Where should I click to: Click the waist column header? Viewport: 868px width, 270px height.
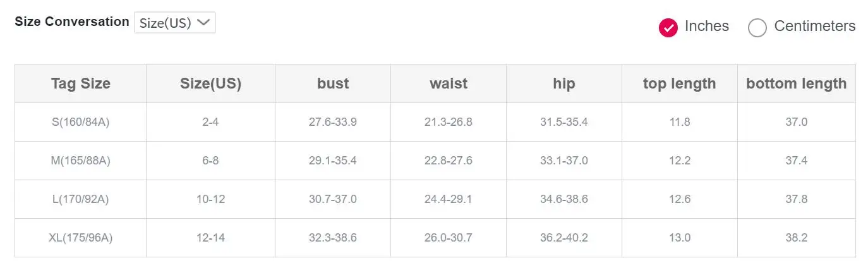tap(449, 83)
